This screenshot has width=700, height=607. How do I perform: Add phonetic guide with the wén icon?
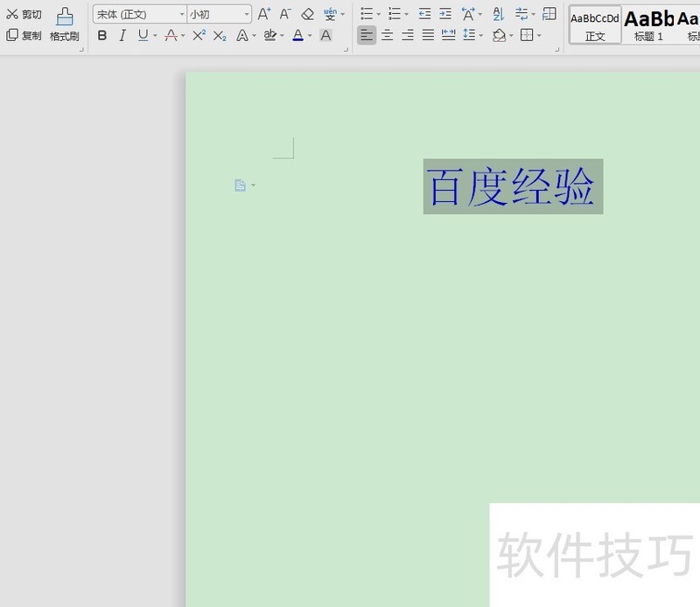(330, 14)
